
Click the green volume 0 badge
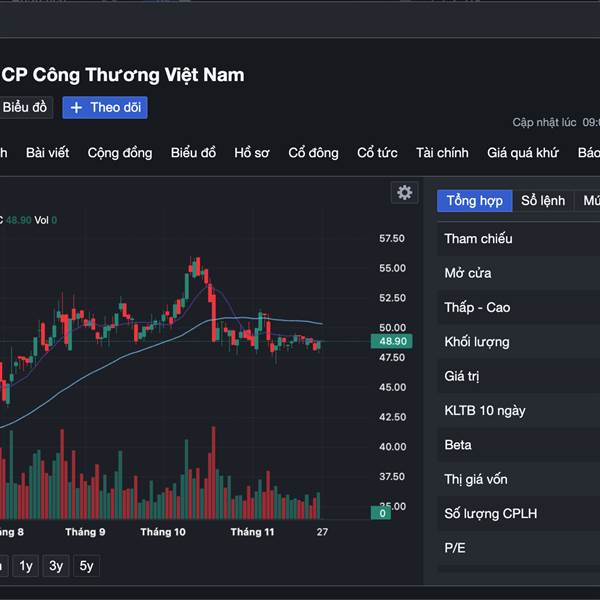(381, 513)
